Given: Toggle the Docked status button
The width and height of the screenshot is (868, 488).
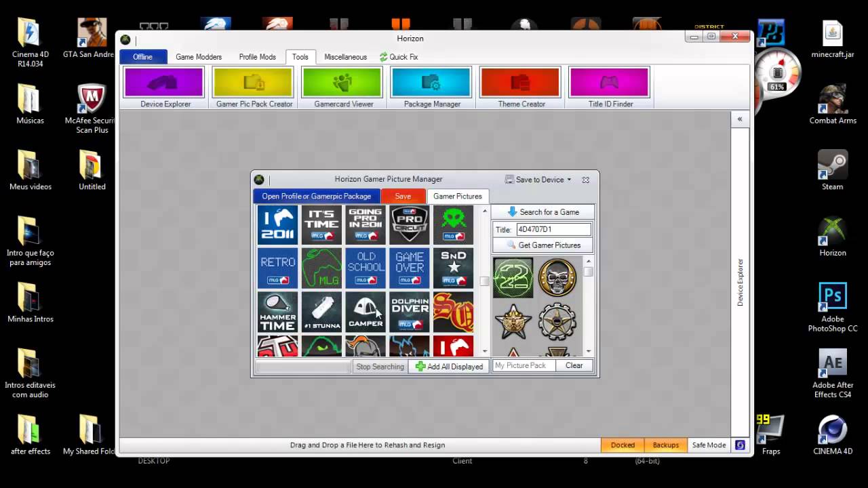Looking at the screenshot, I should 623,445.
